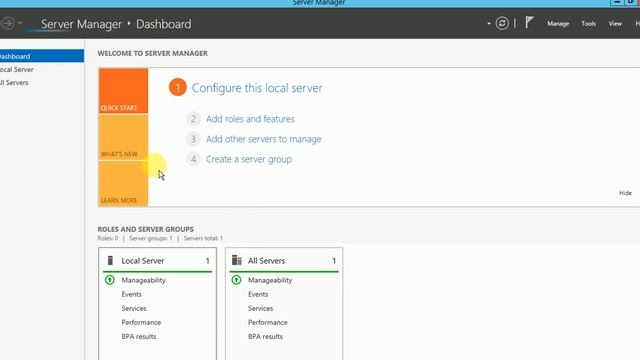Screen dimensions: 640x360
Task: Open the Learn More tile
Action: [x=123, y=183]
